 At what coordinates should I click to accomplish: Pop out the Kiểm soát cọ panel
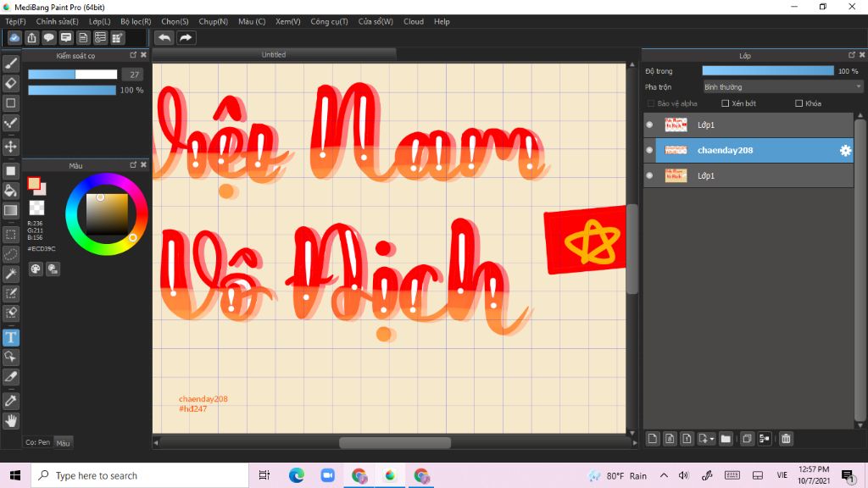point(133,55)
